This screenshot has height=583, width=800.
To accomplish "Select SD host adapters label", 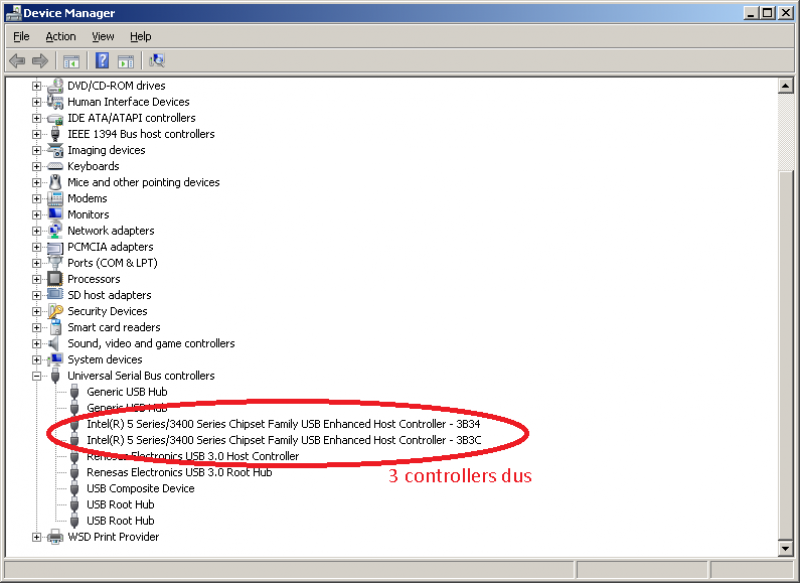I will pos(110,295).
